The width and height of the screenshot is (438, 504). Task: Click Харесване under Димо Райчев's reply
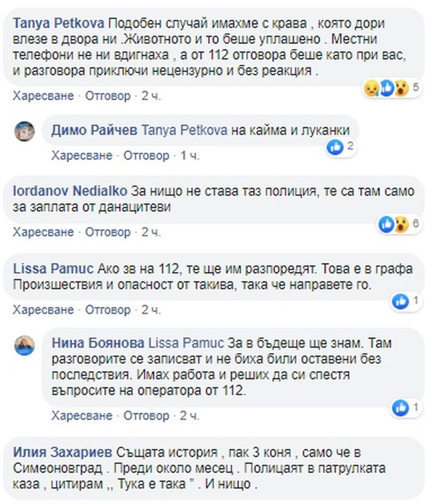[x=82, y=155]
